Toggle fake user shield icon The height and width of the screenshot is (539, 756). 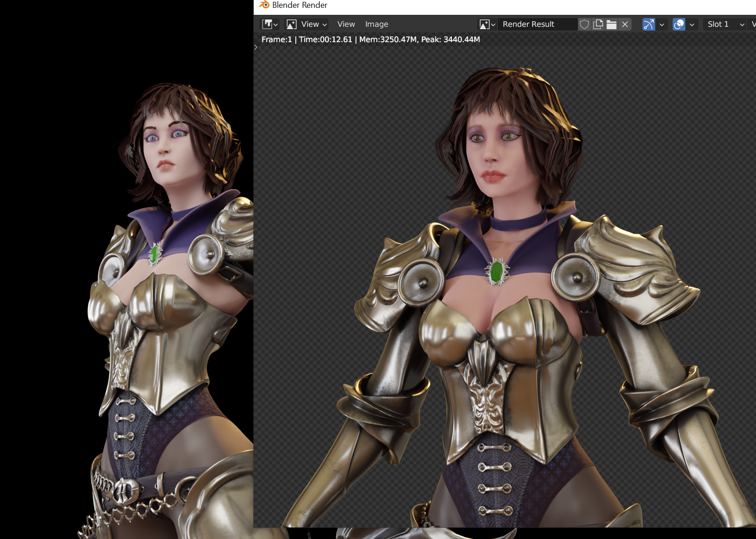(x=584, y=24)
